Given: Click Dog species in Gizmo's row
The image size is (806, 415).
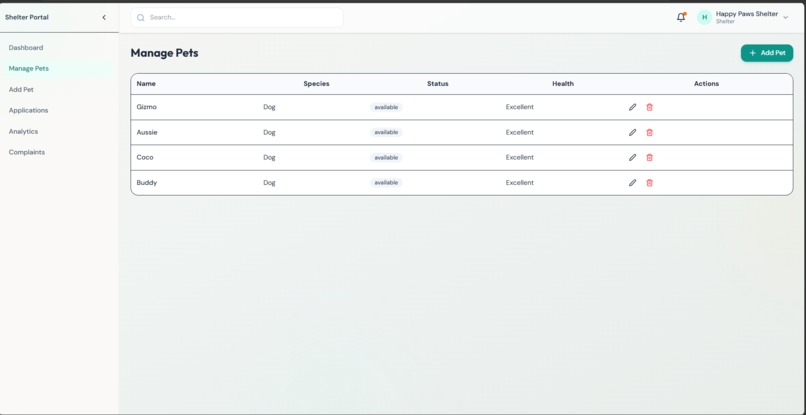Looking at the screenshot, I should coord(269,107).
